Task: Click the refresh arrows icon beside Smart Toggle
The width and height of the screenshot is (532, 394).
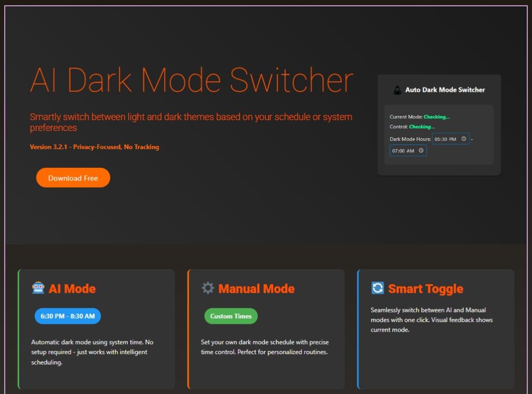Action: 377,288
